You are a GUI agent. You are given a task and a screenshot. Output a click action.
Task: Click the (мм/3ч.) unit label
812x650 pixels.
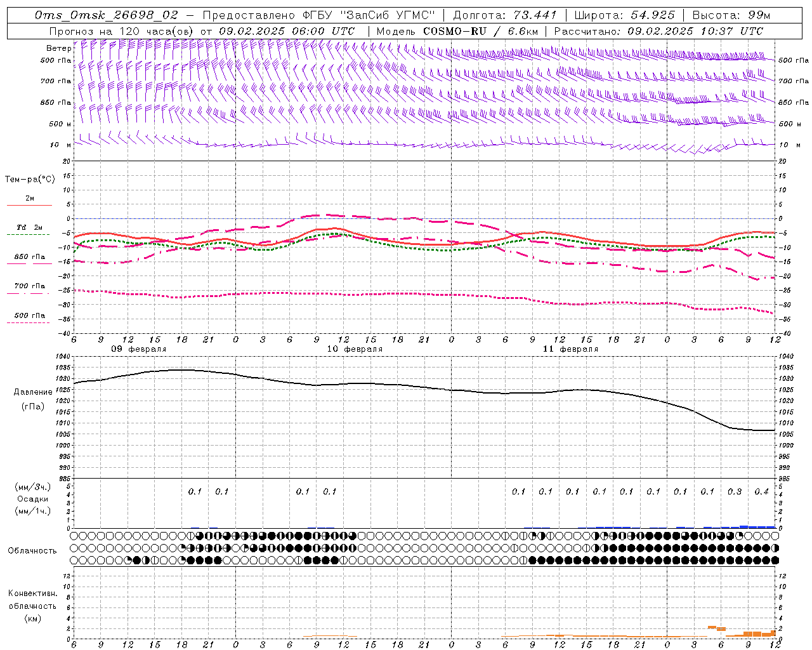(34, 487)
